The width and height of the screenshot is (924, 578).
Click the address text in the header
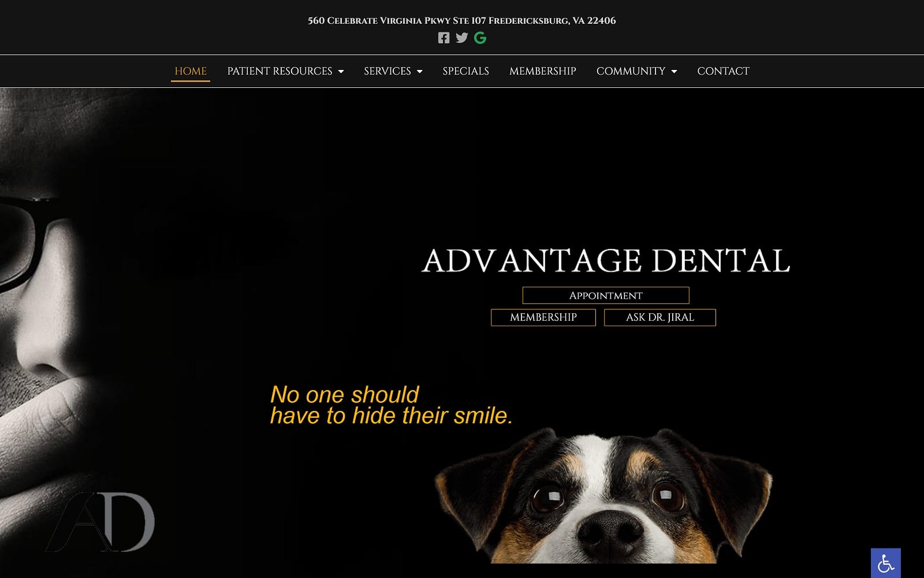click(462, 21)
